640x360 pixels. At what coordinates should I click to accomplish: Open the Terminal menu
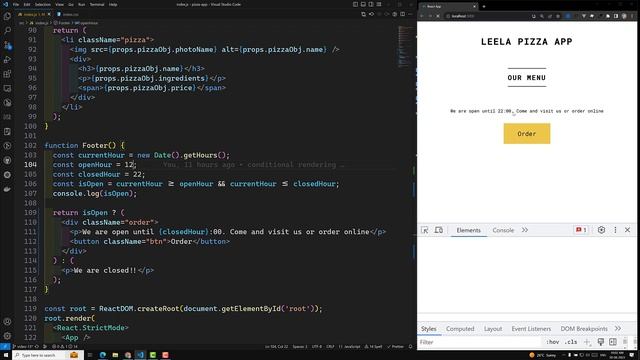[x=97, y=4]
